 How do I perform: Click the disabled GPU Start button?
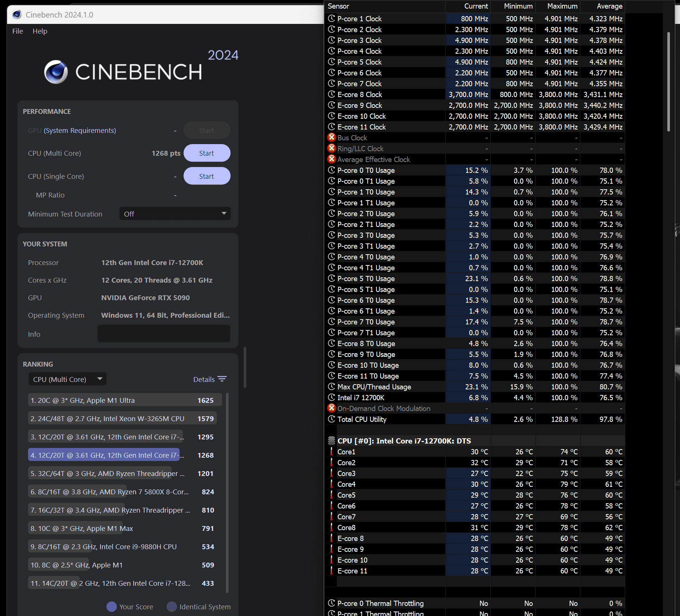pyautogui.click(x=207, y=130)
